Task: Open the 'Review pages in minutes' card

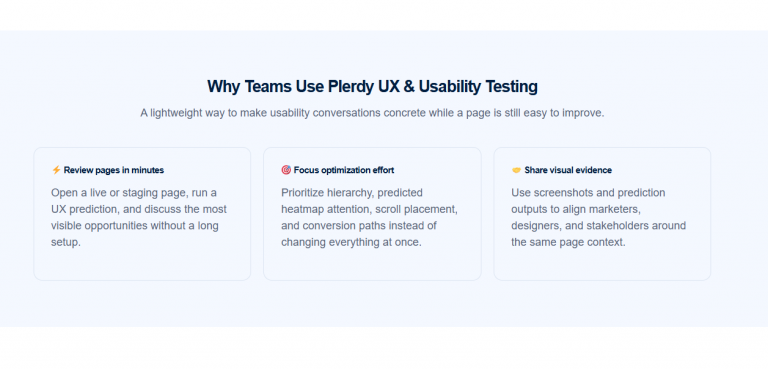Action: coord(142,214)
